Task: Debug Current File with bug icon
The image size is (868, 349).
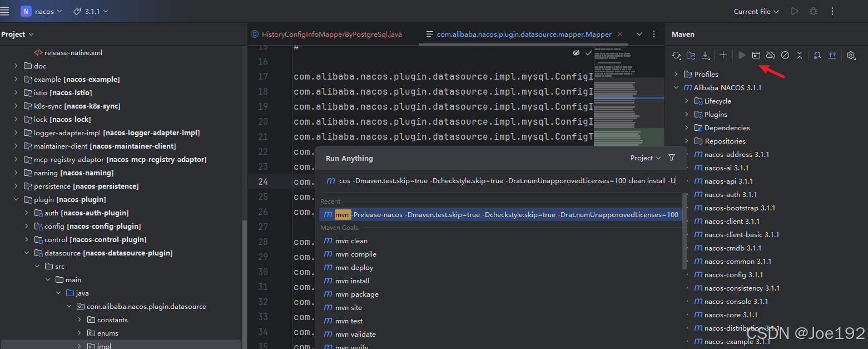Action: [x=814, y=11]
